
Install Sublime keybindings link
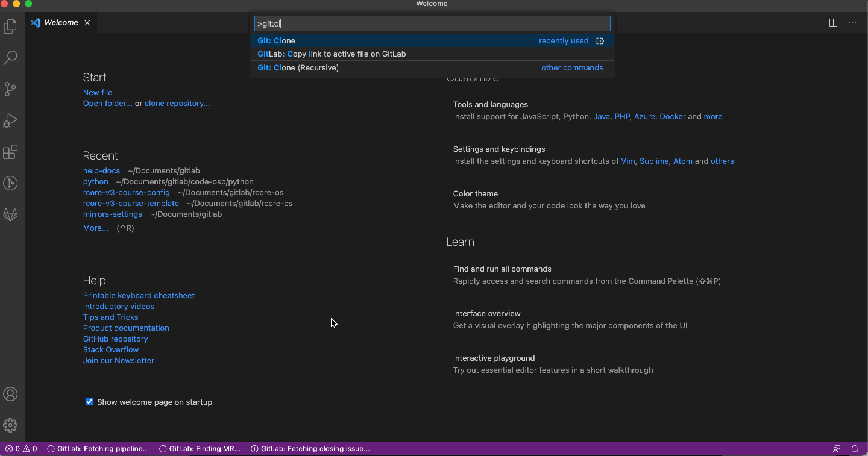(654, 161)
